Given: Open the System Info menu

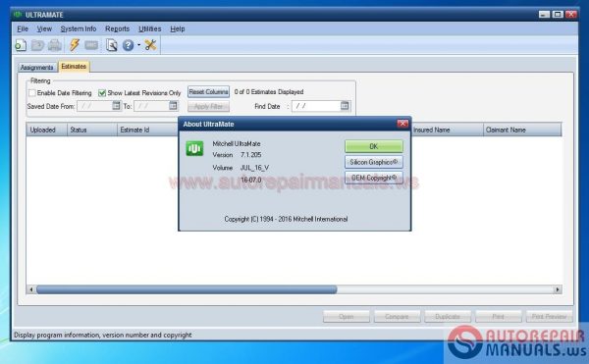Looking at the screenshot, I should coord(79,28).
